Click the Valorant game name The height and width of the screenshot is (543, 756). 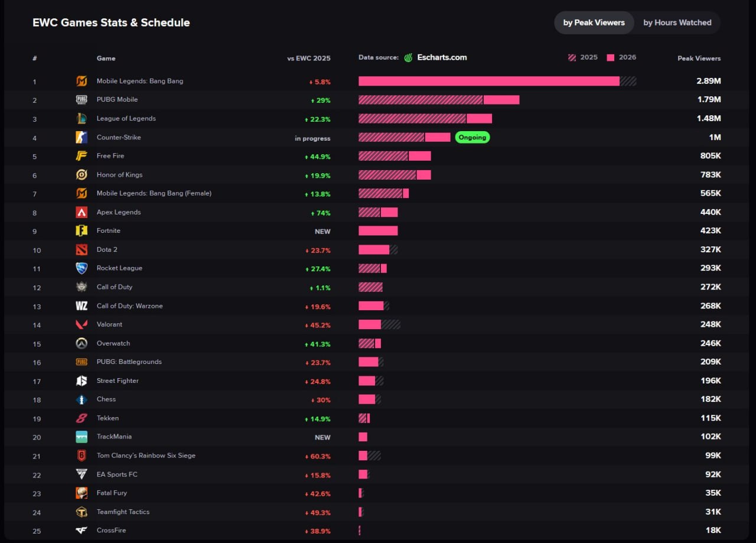(110, 324)
